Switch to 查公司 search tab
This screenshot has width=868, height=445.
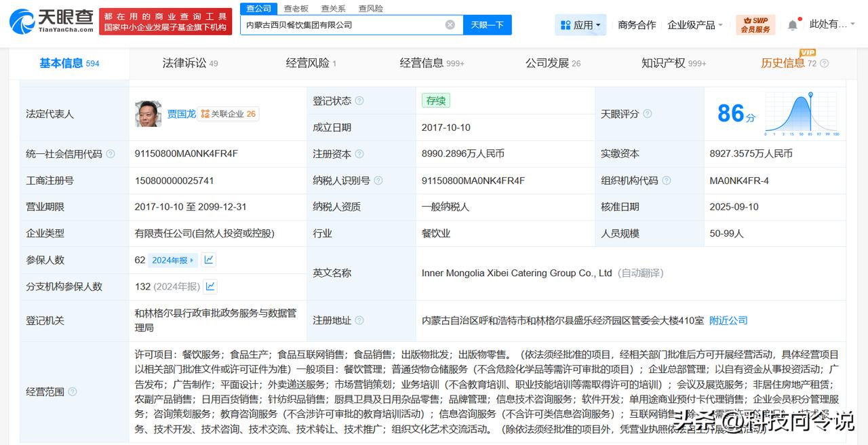coord(259,8)
